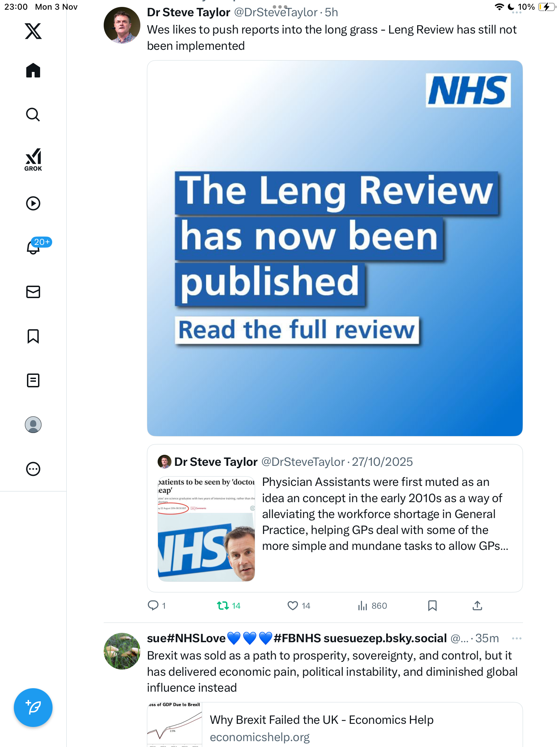Image resolution: width=560 pixels, height=747 pixels.
Task: Open direct messages envelope icon
Action: tap(33, 292)
